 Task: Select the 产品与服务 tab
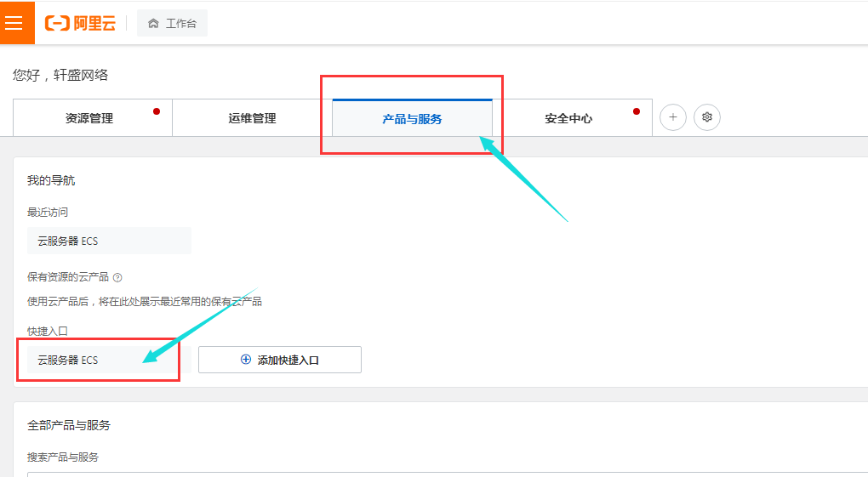coord(412,118)
